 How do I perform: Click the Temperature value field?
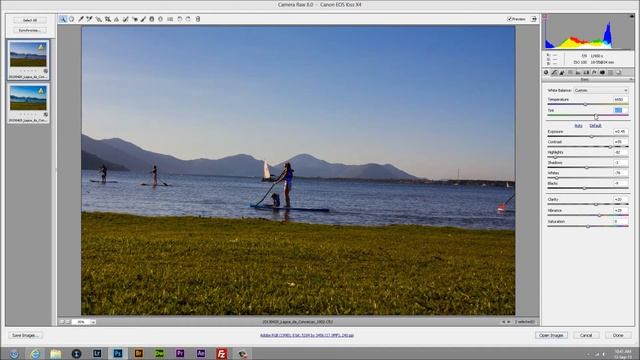pyautogui.click(x=620, y=100)
